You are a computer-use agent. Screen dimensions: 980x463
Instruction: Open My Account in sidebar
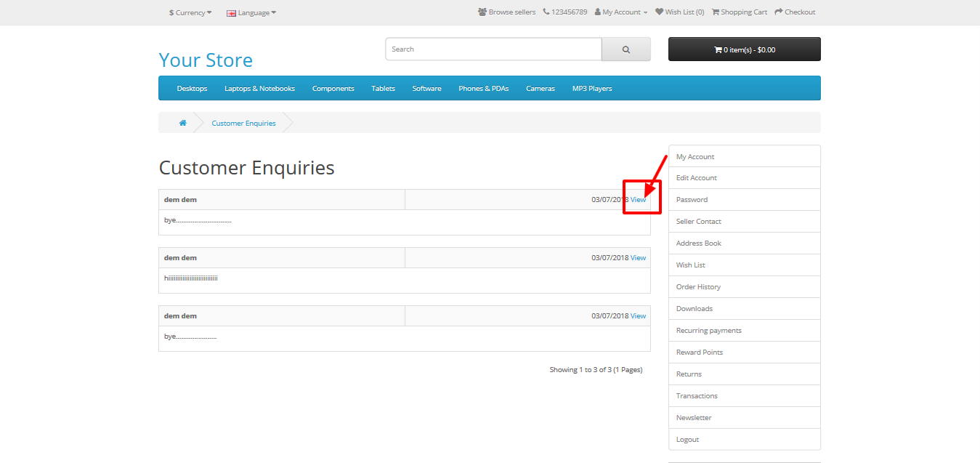[745, 156]
